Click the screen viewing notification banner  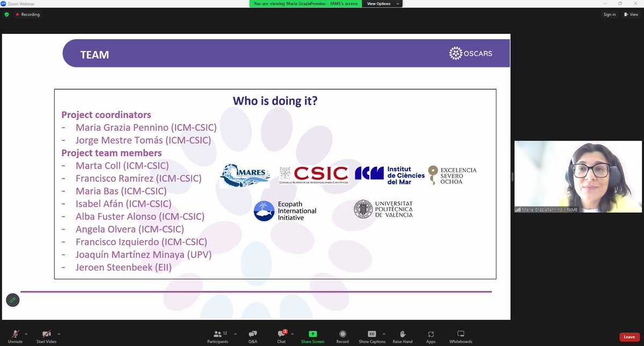pos(305,3)
